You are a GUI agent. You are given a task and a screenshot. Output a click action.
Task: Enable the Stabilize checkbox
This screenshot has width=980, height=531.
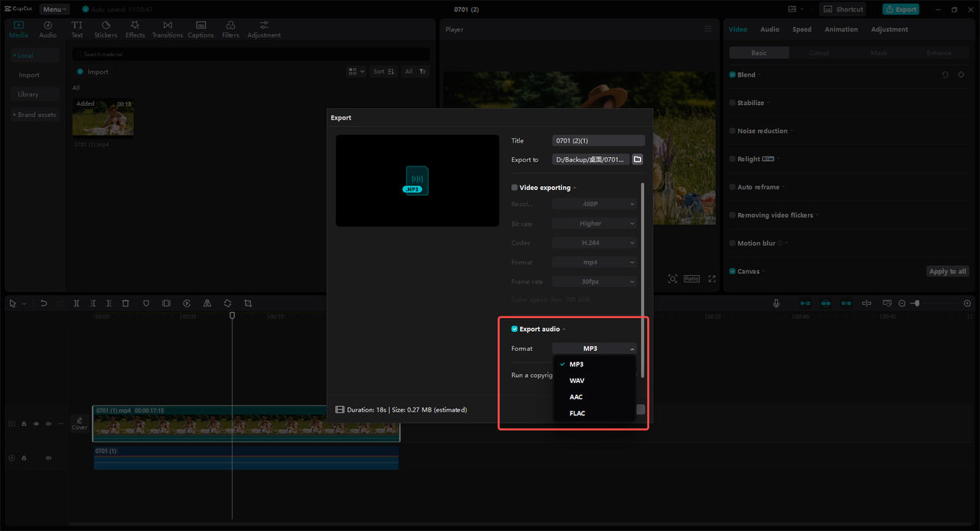tap(733, 103)
